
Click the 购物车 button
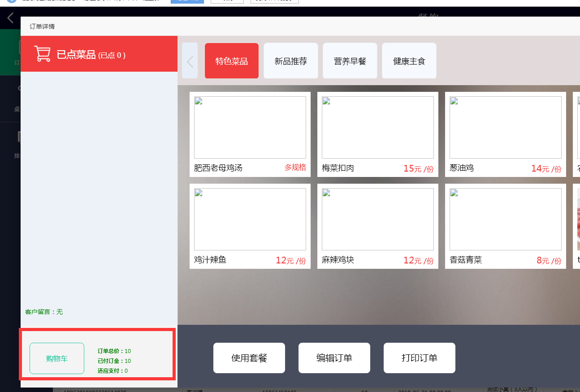coord(57,358)
